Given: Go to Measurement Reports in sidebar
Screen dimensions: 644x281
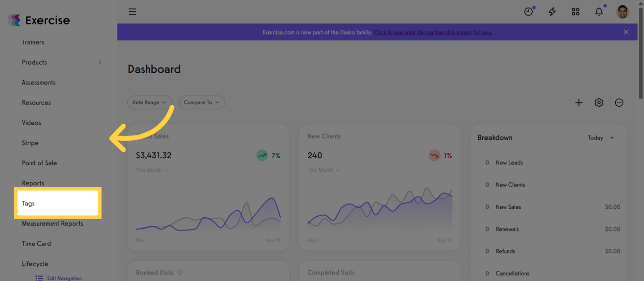Looking at the screenshot, I should click(52, 223).
